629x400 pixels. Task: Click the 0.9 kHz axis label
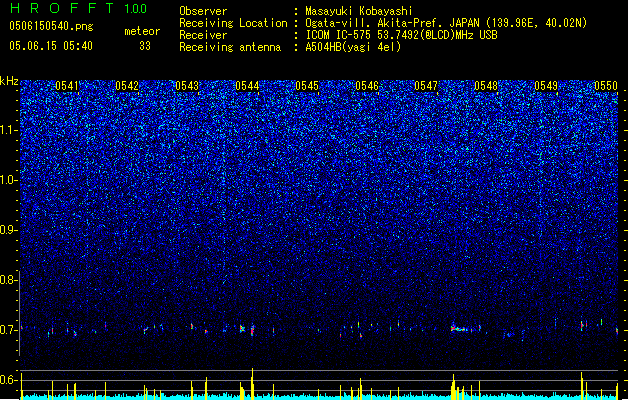click(x=9, y=230)
